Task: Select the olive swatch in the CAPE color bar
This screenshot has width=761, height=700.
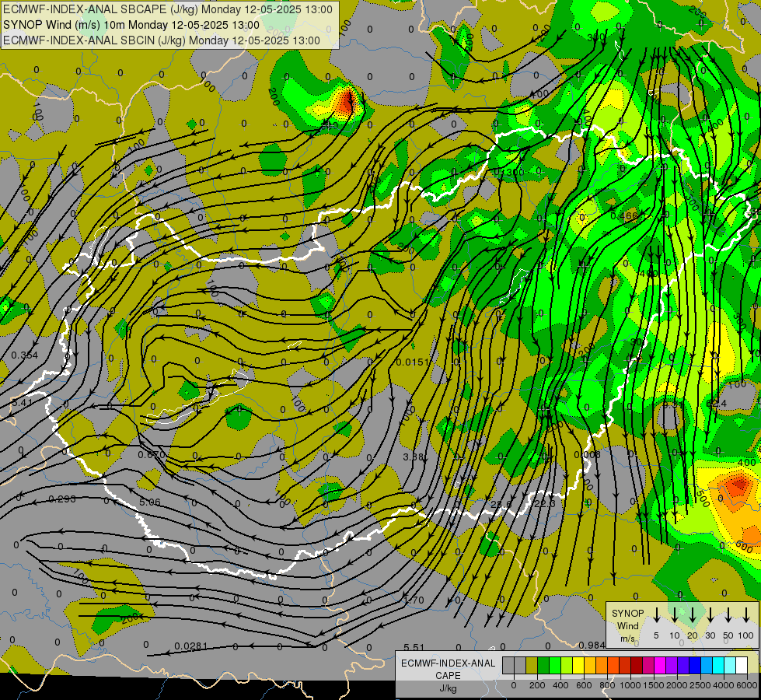Action: [x=532, y=665]
